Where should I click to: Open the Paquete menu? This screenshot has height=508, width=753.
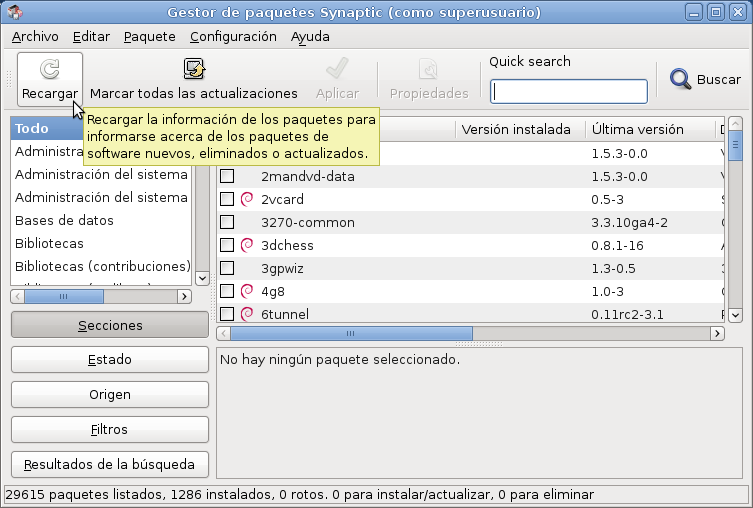point(149,36)
